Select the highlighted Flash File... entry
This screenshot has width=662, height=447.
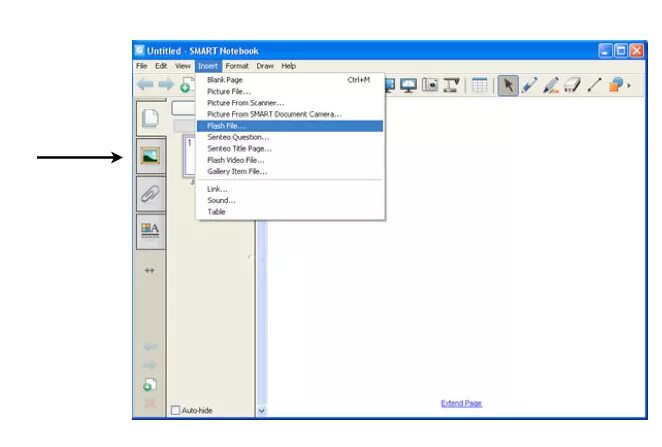tap(290, 126)
